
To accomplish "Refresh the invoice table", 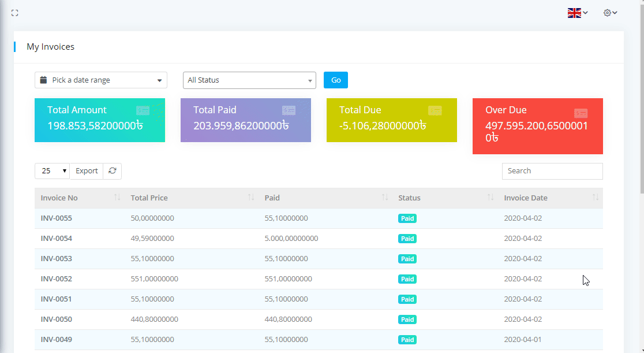I will click(x=113, y=171).
